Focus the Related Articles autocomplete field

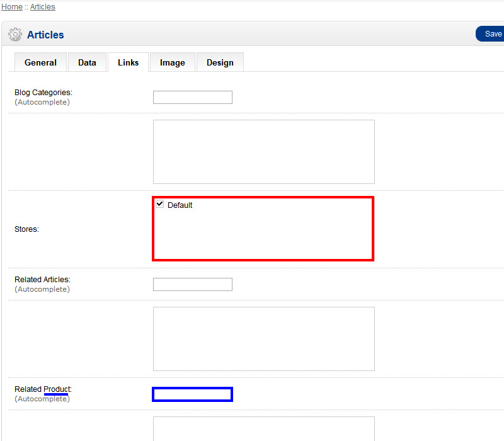point(192,284)
